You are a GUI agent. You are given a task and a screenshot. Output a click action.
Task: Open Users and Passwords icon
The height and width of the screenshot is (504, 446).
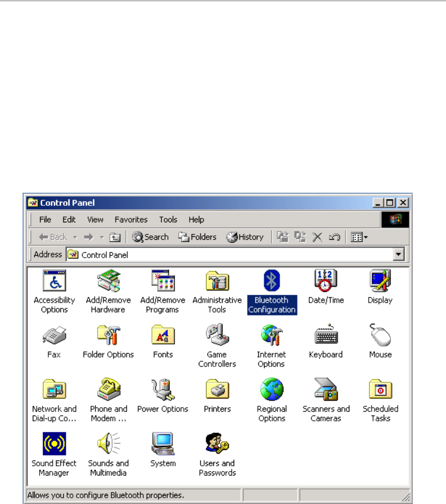pyautogui.click(x=217, y=443)
